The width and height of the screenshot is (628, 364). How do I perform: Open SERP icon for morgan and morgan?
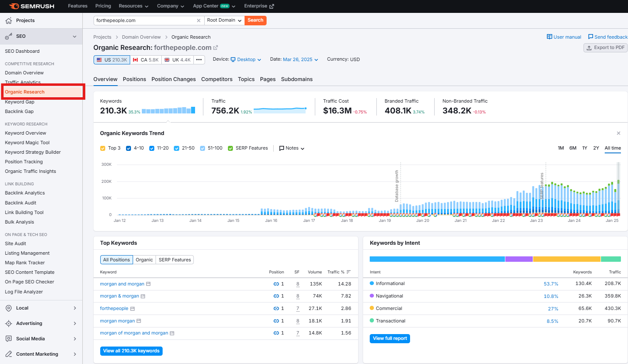(x=148, y=284)
